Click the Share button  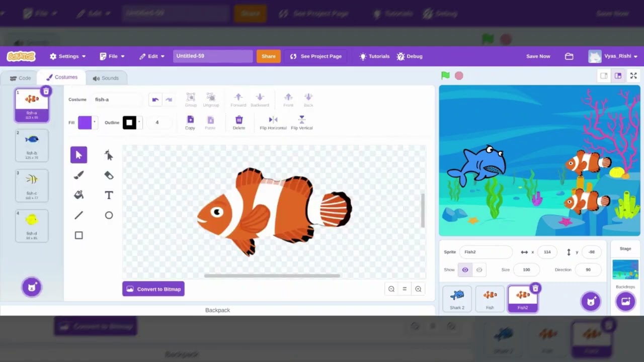click(268, 56)
